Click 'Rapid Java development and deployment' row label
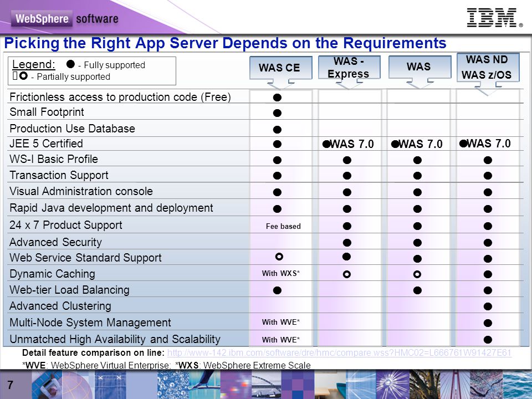 point(111,208)
